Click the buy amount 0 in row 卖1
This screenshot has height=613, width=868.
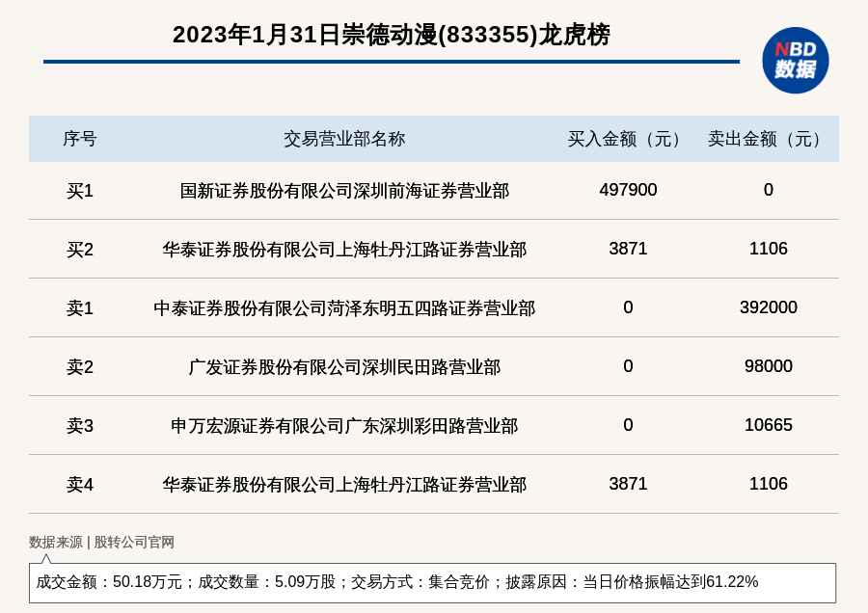(x=628, y=307)
